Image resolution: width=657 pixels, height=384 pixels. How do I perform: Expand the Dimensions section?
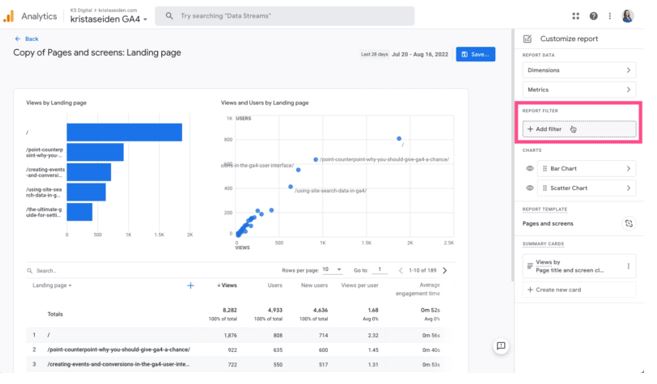(x=579, y=70)
